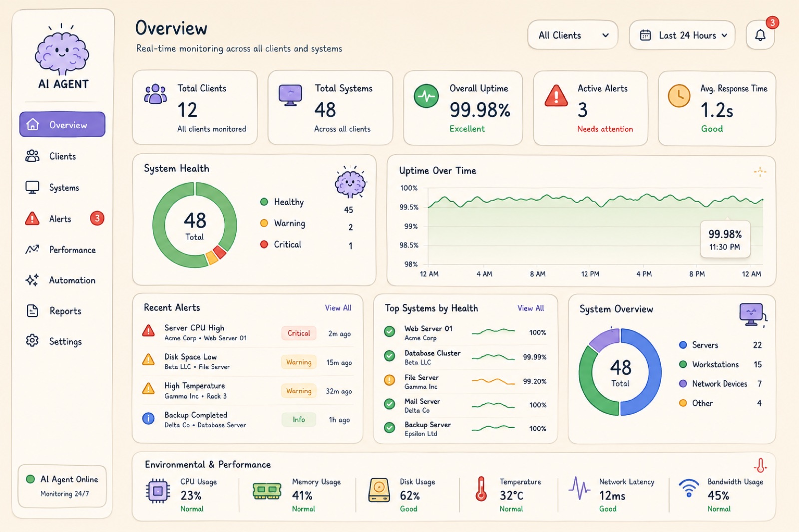Click the Temperature thermometer icon

tap(481, 489)
